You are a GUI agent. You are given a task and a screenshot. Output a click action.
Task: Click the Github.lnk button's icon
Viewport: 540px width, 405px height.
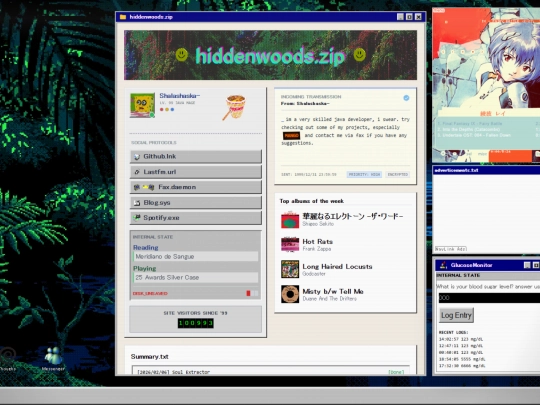[137, 157]
